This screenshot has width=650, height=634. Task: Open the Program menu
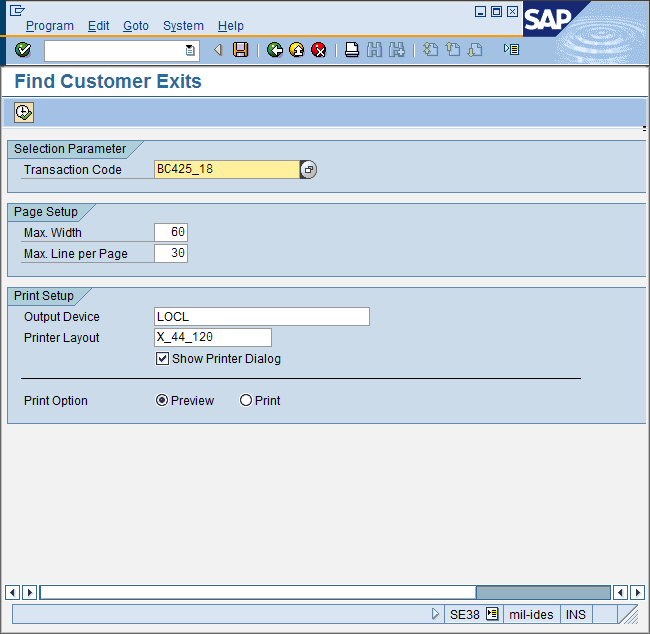pos(50,26)
